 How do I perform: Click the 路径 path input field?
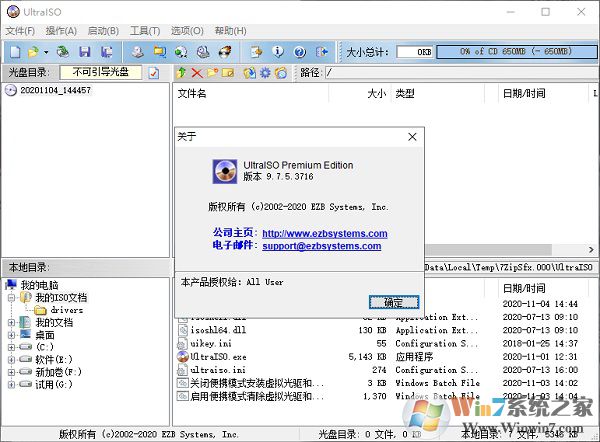(462, 72)
